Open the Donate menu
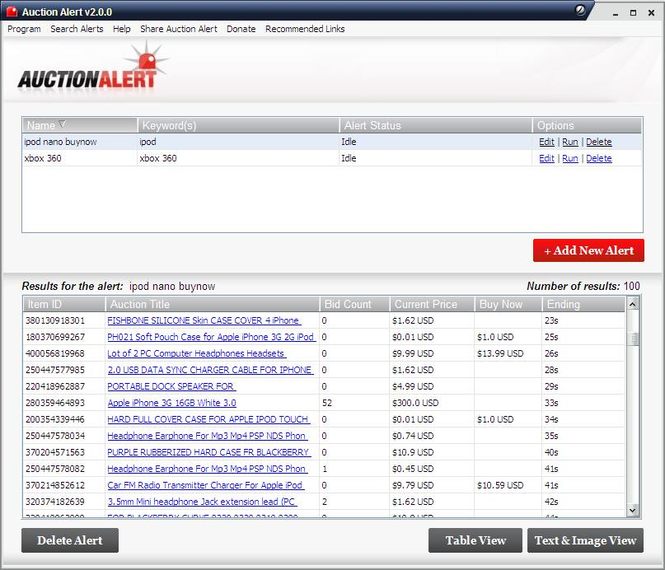Screen dimensions: 665x570 click(x=241, y=29)
